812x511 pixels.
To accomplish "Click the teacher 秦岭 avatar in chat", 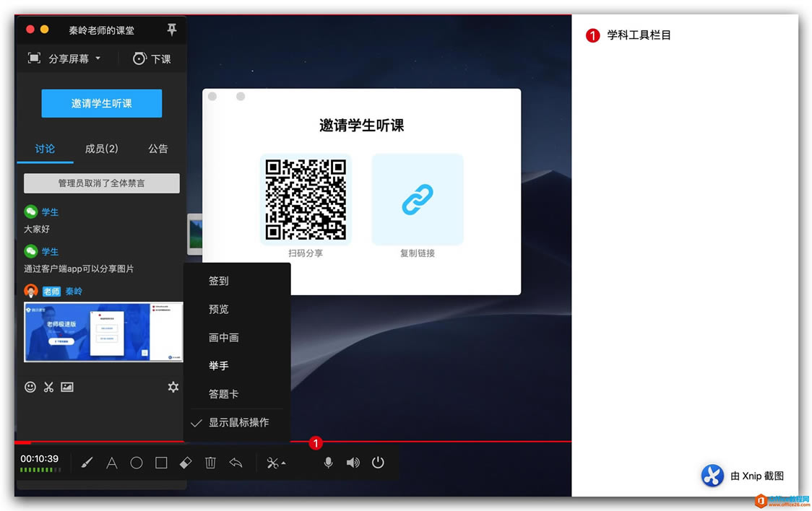I will coord(31,291).
